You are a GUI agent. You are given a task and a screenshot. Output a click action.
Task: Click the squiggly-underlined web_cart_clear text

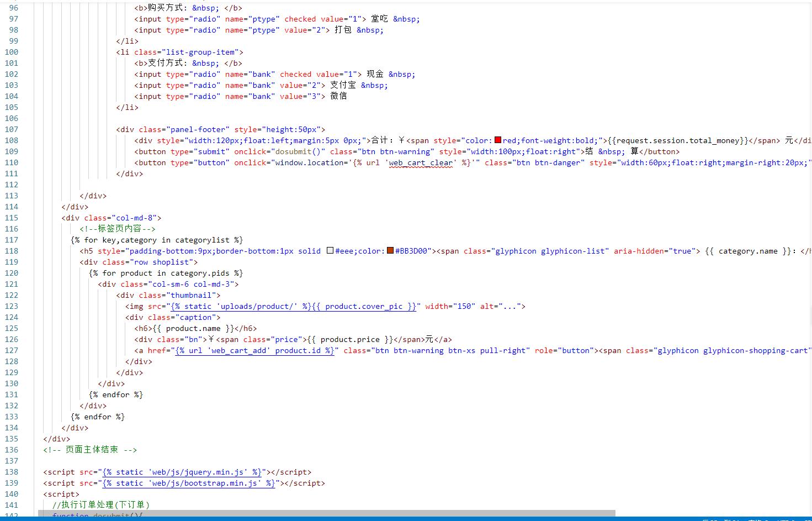[x=421, y=162]
